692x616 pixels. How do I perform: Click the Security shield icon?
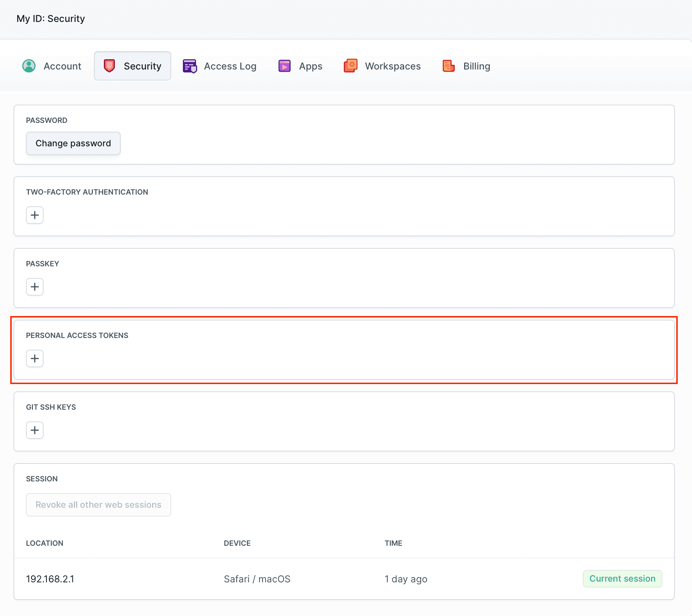(109, 66)
